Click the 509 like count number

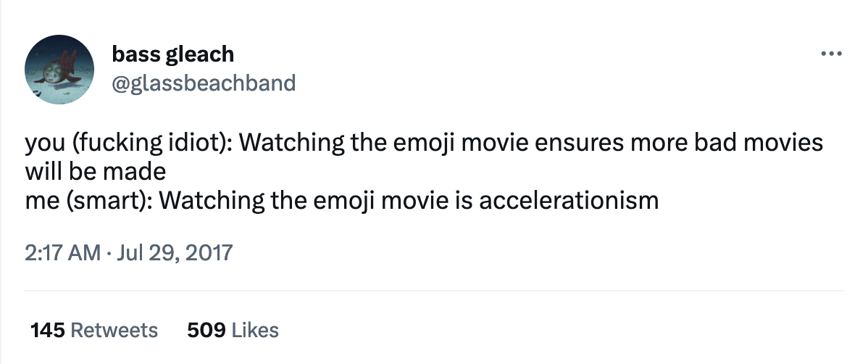(x=206, y=331)
